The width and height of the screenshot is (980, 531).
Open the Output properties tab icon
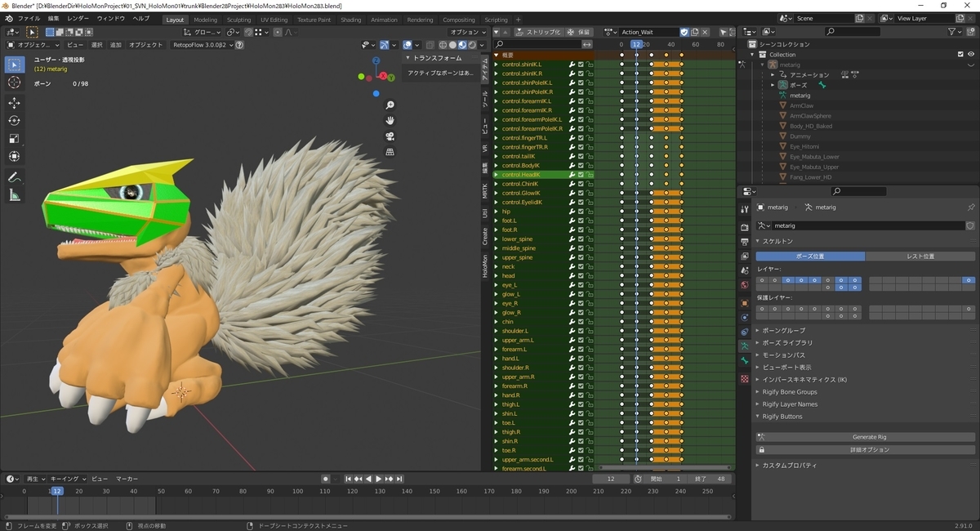pyautogui.click(x=744, y=242)
